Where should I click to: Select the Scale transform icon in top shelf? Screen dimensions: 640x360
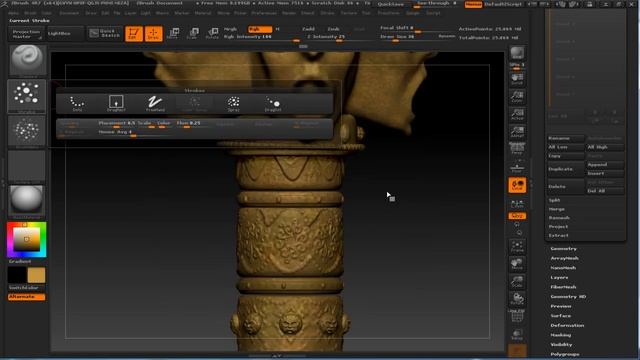coord(193,33)
